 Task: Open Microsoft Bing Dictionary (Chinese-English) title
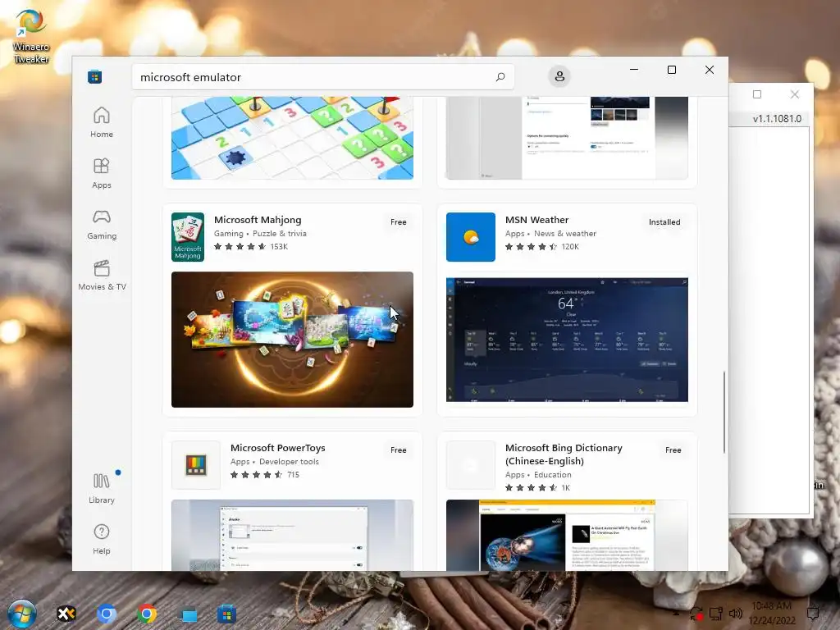[x=564, y=454]
